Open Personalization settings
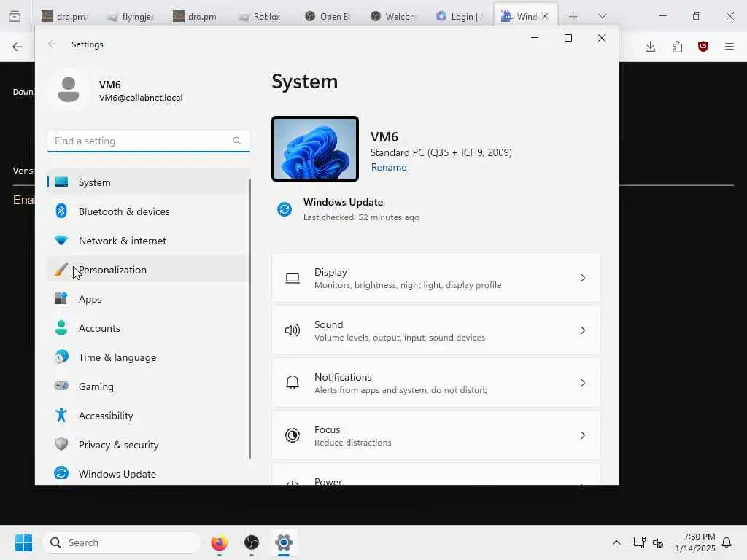The image size is (747, 560). coord(148,270)
